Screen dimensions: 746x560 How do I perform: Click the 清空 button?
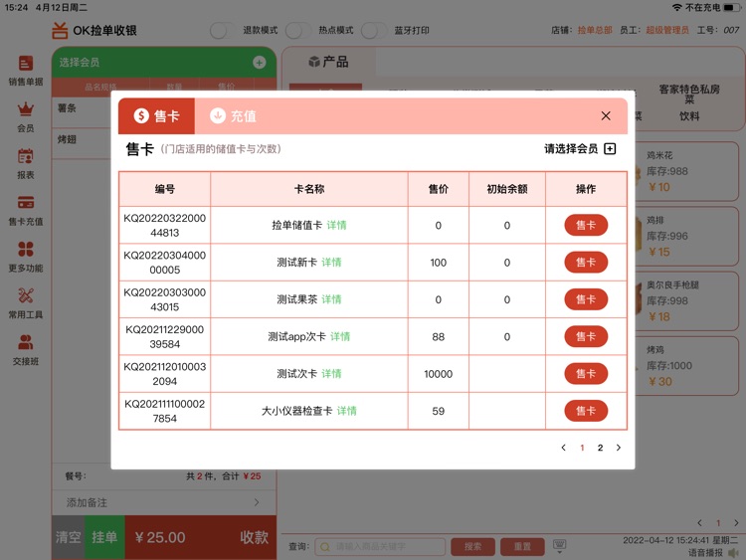tap(68, 537)
